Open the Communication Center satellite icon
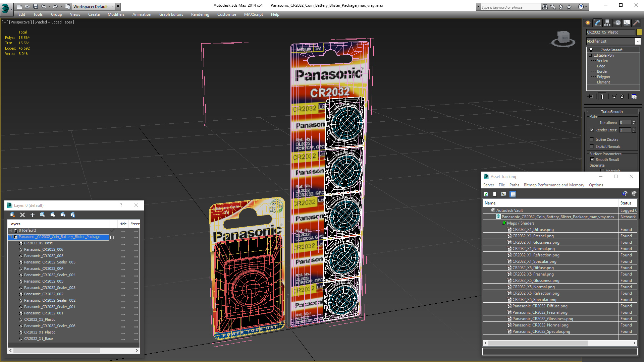Screen dimensions: 644x362 [x=561, y=7]
